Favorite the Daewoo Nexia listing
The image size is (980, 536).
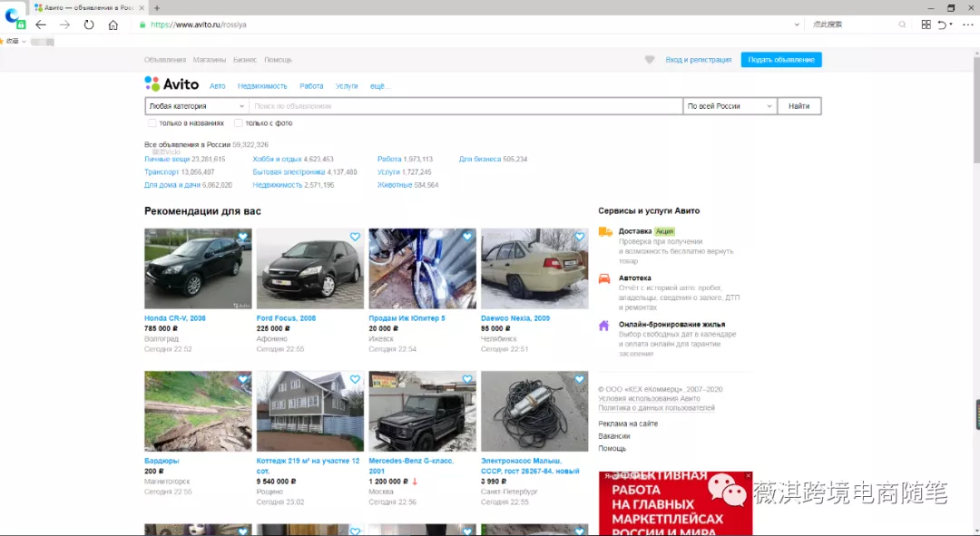(x=579, y=237)
